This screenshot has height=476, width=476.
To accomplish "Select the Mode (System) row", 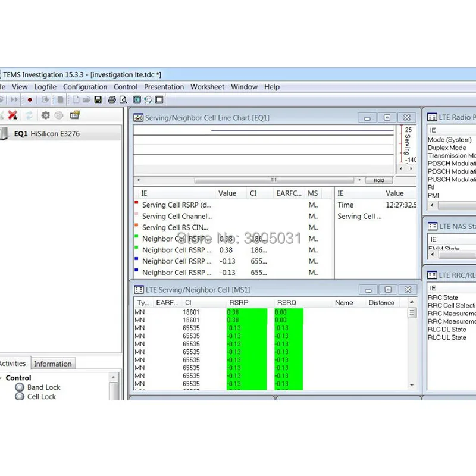I will [450, 140].
